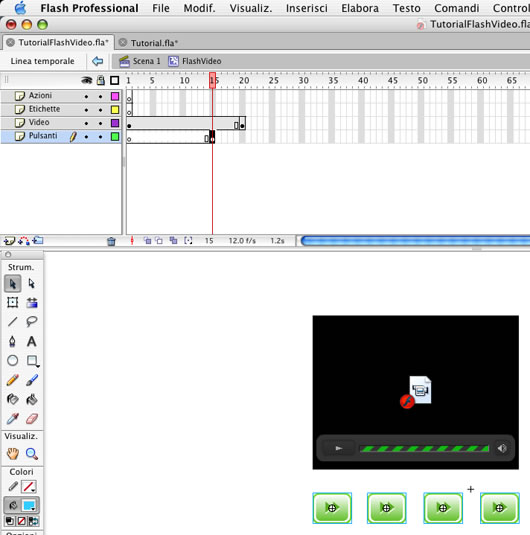This screenshot has height=535, width=530.
Task: Open the cyan fill color swatch picker
Action: (x=29, y=505)
